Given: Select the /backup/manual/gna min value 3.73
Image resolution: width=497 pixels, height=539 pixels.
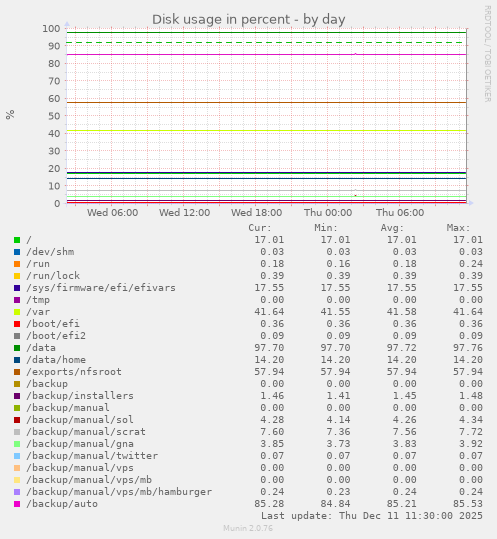Looking at the screenshot, I should click(339, 444).
